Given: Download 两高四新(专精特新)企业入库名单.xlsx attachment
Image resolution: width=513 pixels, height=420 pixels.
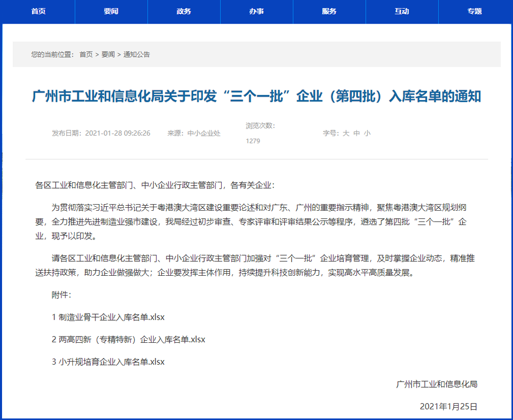Looking at the screenshot, I should coord(128,340).
